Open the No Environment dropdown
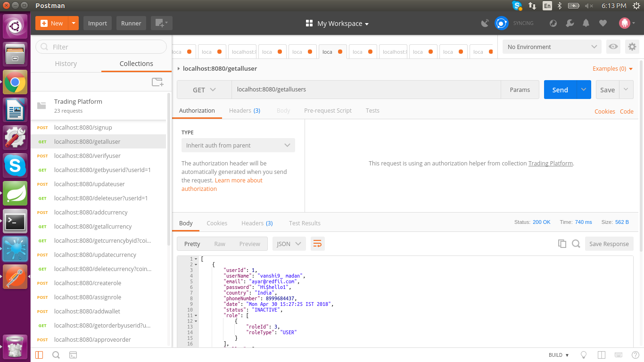The width and height of the screenshot is (644, 362). [x=552, y=47]
